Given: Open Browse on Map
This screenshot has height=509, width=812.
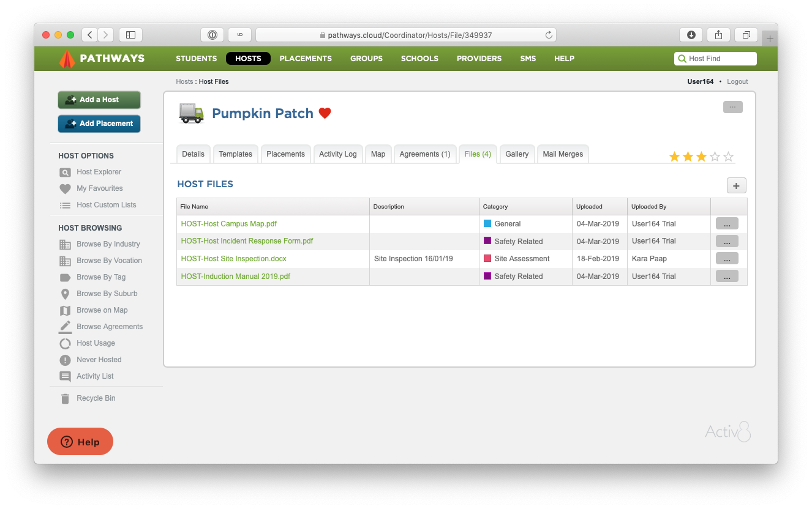Looking at the screenshot, I should pos(102,310).
